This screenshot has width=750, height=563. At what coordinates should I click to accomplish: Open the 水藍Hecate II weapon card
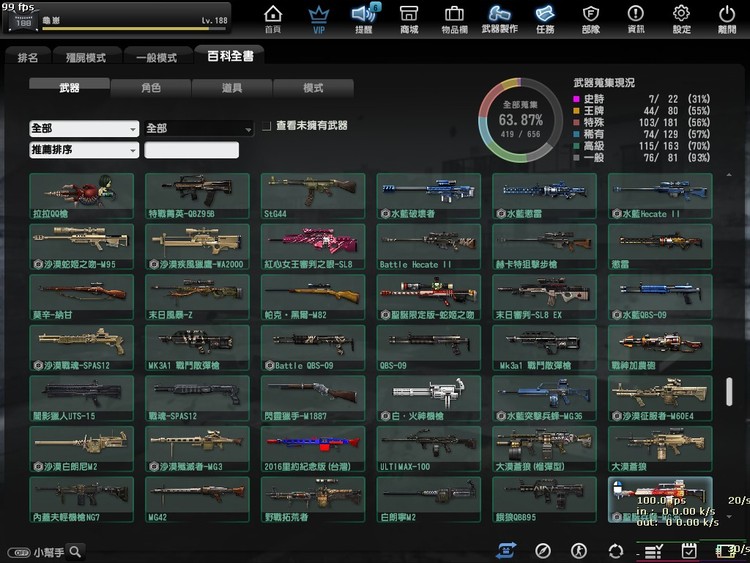click(661, 196)
